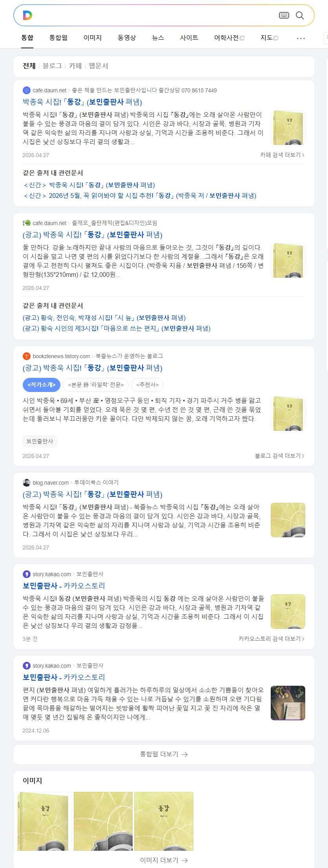Switch to the 뉴스 tab
The image size is (328, 868).
pos(158,38)
